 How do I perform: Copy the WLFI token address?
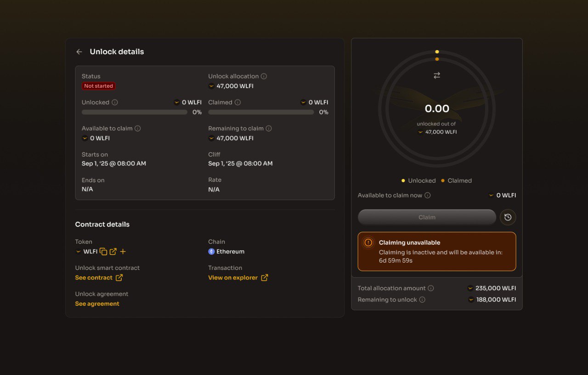(103, 252)
